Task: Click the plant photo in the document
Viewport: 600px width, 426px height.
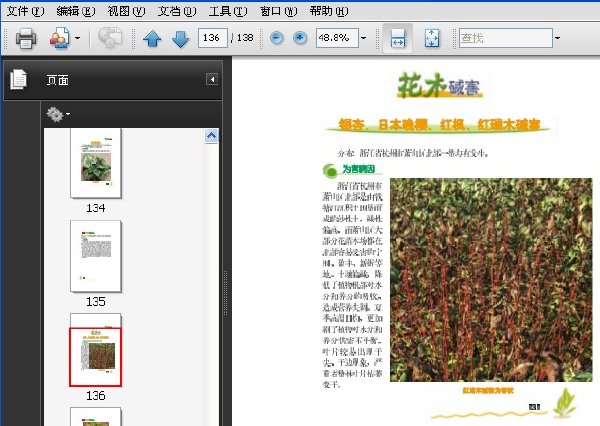Action: point(491,279)
